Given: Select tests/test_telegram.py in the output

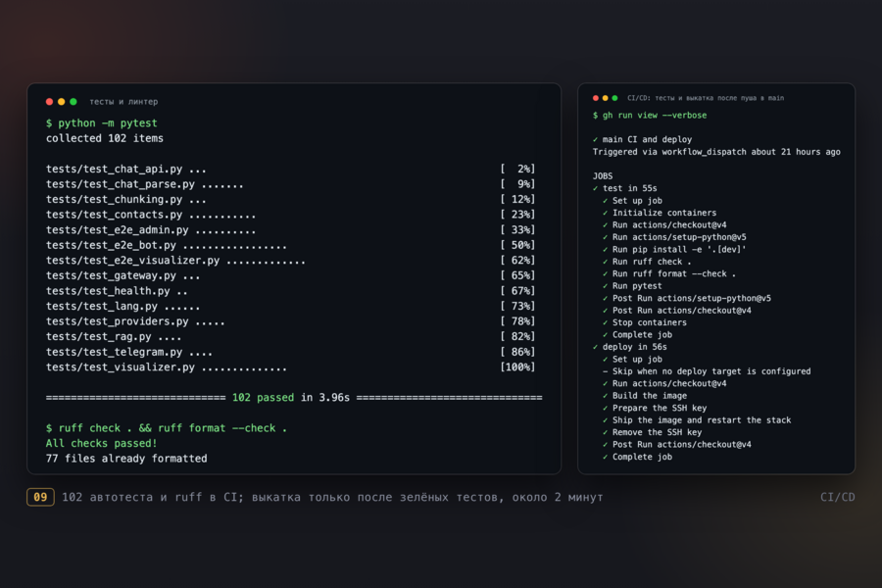Looking at the screenshot, I should coord(290,352).
